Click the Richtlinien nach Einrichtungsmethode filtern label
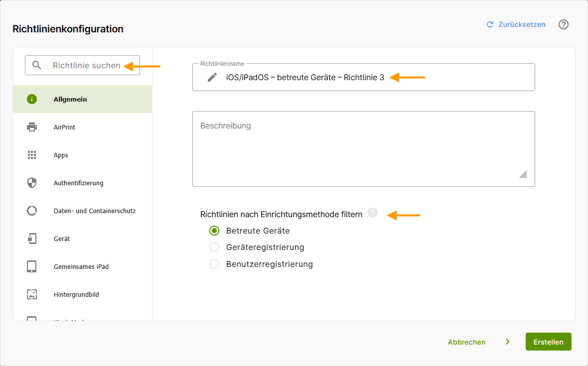The width and height of the screenshot is (588, 366). click(x=281, y=214)
